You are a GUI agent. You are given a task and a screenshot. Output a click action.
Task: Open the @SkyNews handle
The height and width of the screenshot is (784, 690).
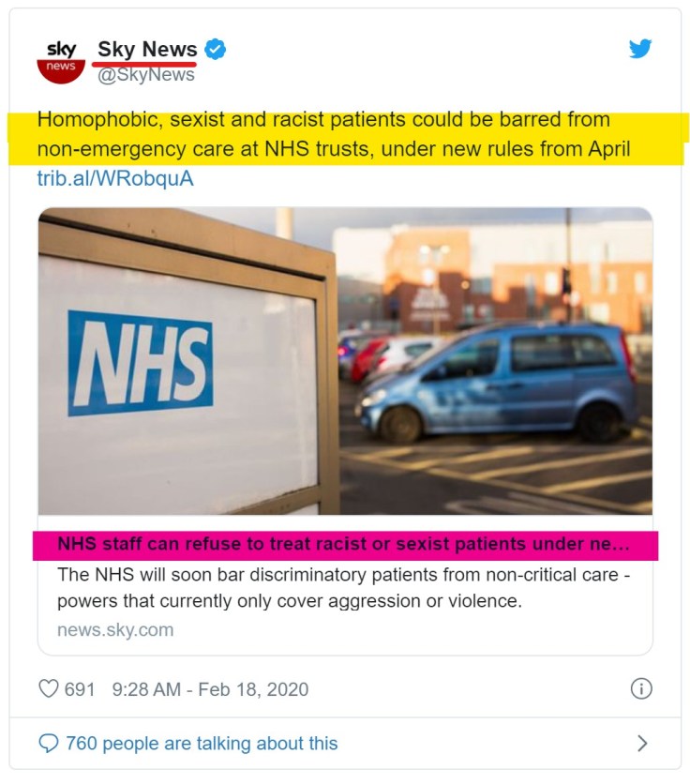click(146, 74)
